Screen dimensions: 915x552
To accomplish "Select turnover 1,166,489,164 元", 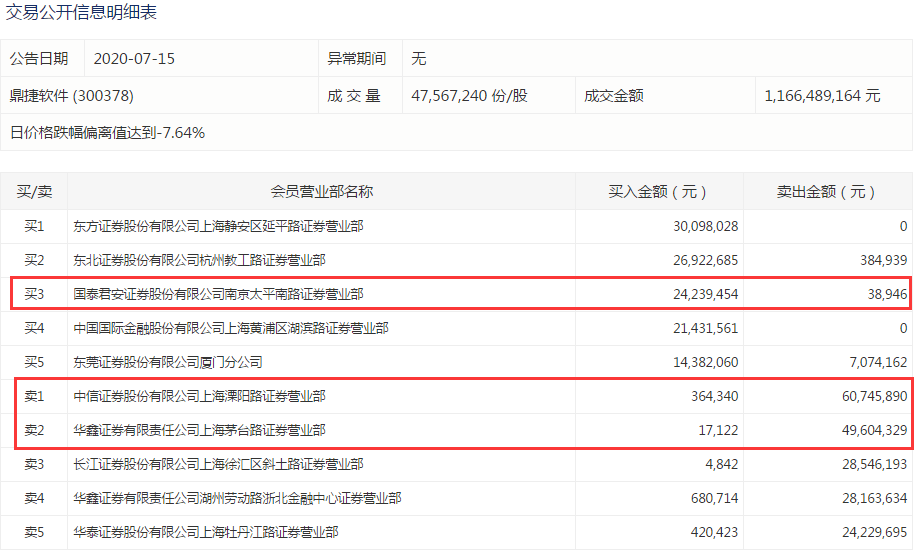I will [822, 96].
